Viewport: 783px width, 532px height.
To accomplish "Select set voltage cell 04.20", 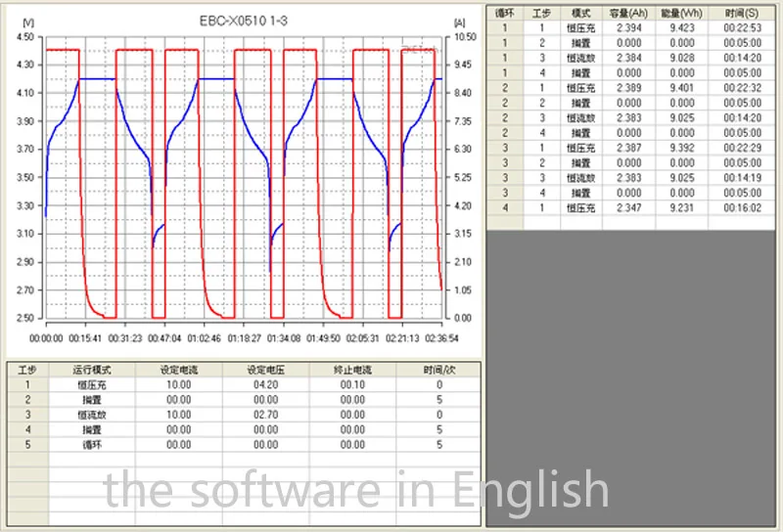I will point(265,384).
